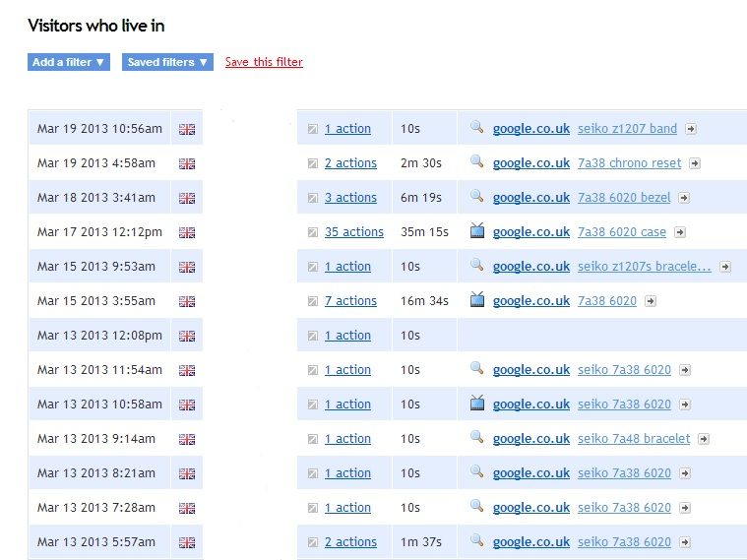
Task: Open the '35 actions' link
Action: tap(353, 232)
